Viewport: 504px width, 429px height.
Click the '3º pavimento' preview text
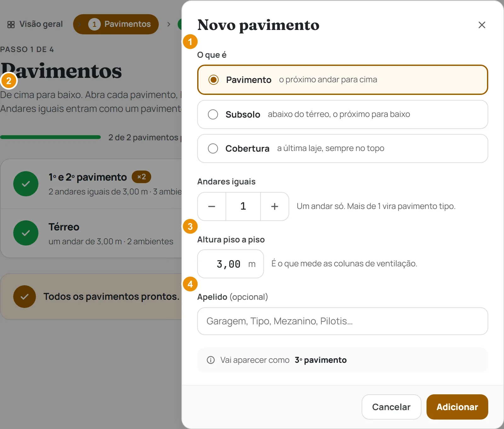321,360
